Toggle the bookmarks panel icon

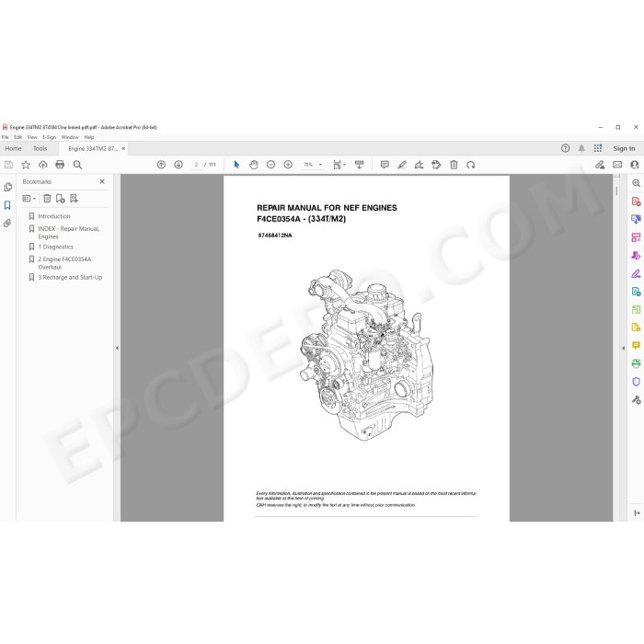coord(7,205)
